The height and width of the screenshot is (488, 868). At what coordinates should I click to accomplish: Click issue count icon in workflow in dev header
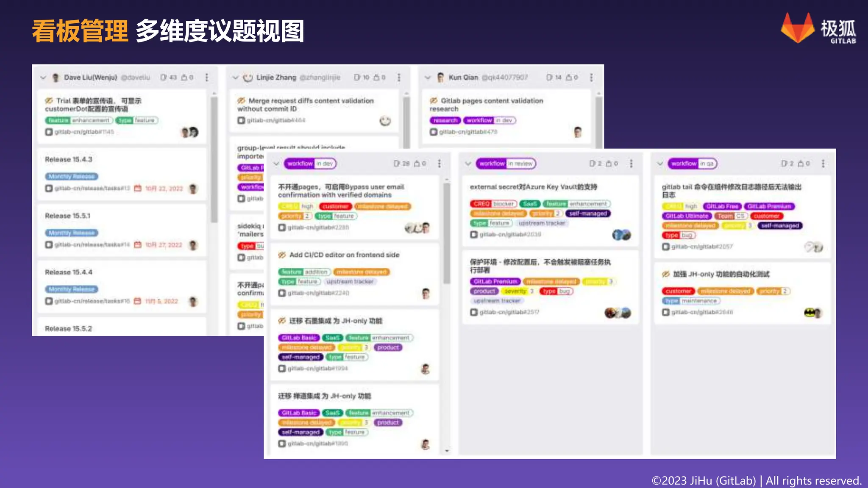[397, 164]
